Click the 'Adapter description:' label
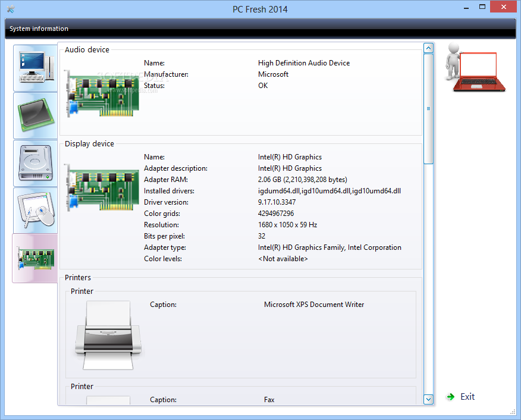 tap(175, 168)
